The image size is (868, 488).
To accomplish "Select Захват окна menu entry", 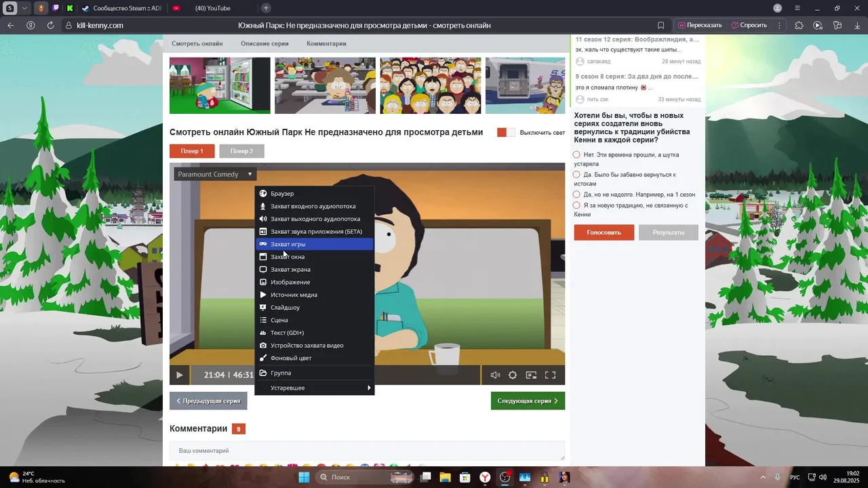I will pos(315,257).
